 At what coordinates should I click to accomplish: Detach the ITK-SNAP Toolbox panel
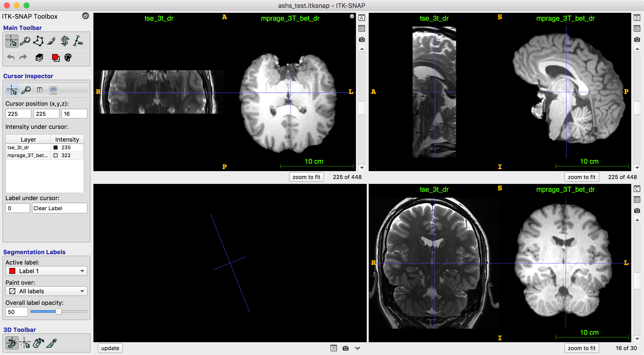pos(85,16)
